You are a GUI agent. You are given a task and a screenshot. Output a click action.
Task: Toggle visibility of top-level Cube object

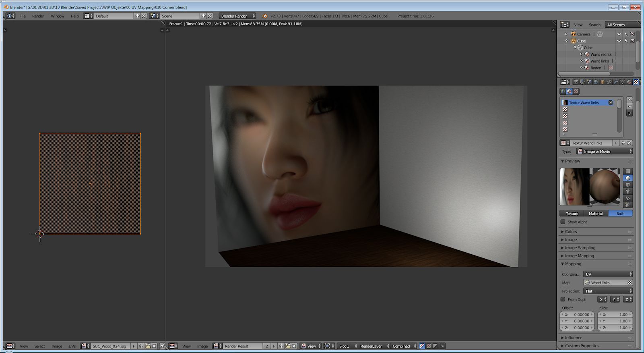619,41
